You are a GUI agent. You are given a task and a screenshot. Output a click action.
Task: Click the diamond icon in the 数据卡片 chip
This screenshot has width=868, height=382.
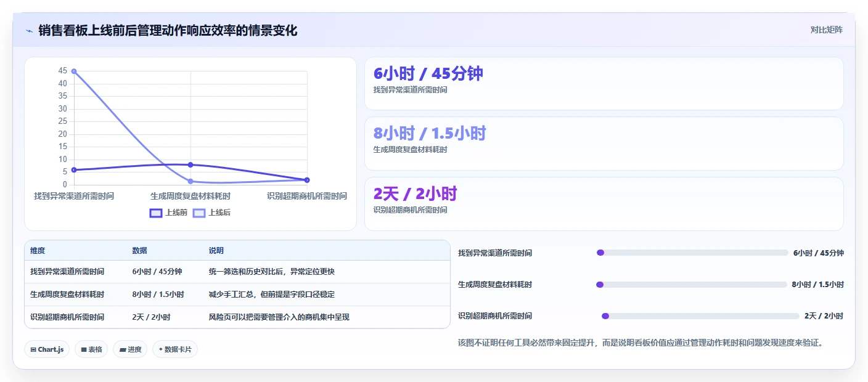tap(161, 349)
